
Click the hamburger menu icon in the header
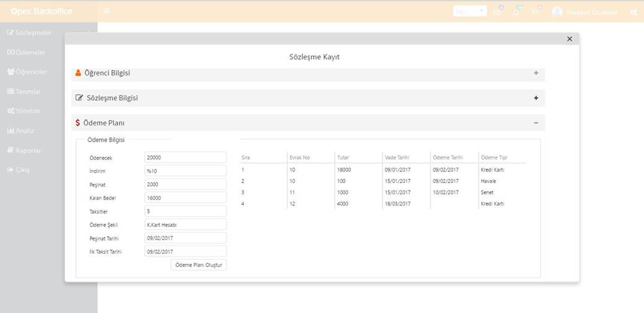107,11
